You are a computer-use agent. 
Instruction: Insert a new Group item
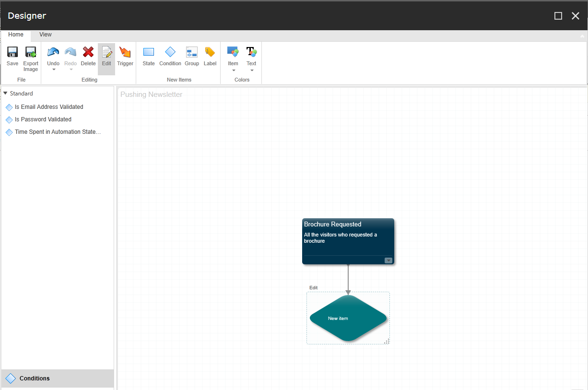(x=192, y=57)
